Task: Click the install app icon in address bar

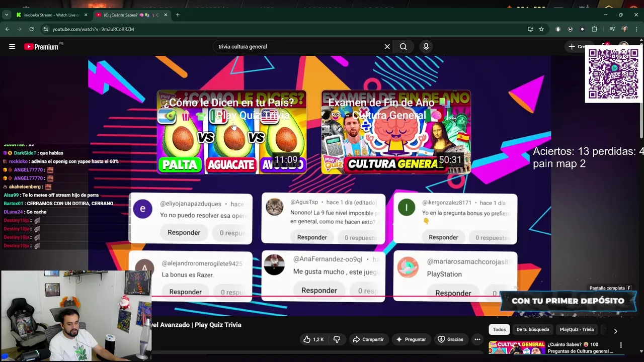Action: coord(530,29)
